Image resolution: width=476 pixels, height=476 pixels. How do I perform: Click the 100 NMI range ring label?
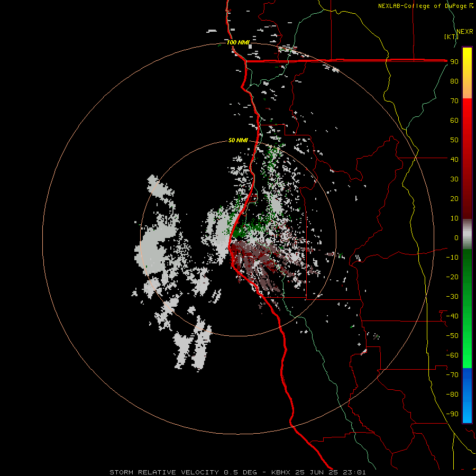point(238,42)
